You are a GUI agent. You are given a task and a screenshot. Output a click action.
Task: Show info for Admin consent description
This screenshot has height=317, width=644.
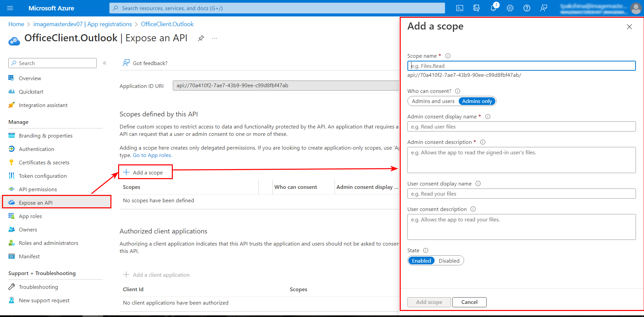pos(483,142)
